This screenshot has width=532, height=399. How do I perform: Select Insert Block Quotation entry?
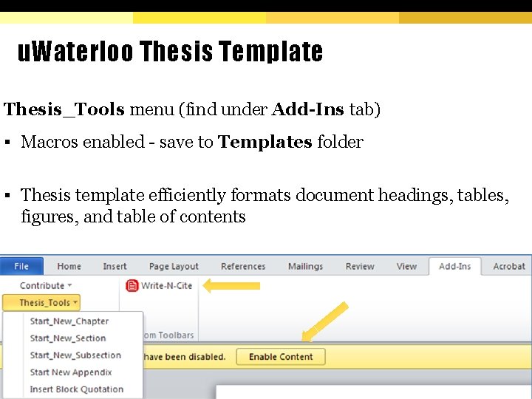pos(77,389)
